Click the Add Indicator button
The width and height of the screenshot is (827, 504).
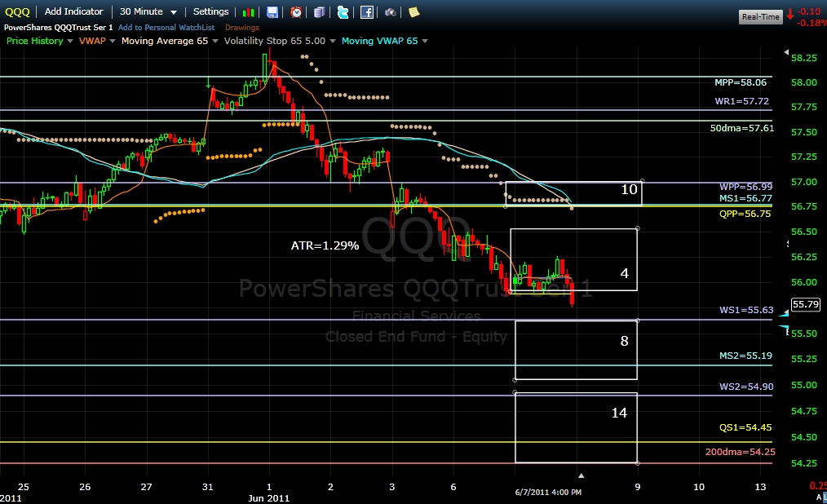pyautogui.click(x=74, y=11)
